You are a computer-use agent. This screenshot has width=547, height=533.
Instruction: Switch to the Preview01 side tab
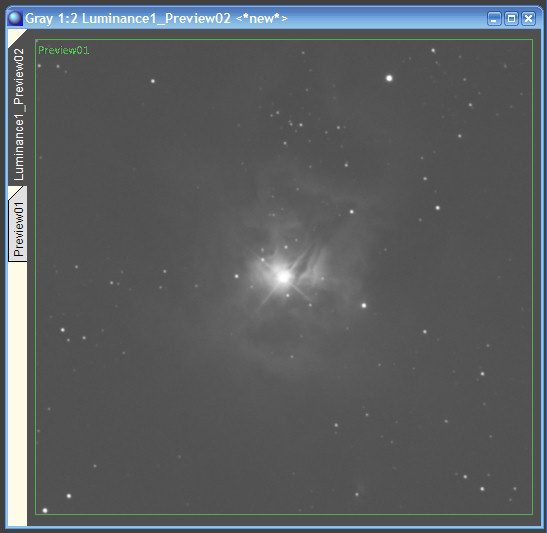coord(18,225)
